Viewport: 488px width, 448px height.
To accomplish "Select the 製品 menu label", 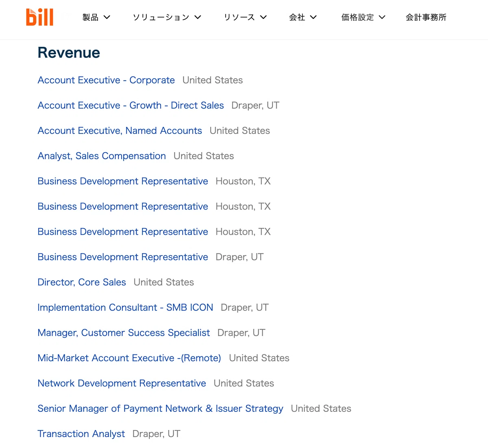I will click(x=90, y=17).
